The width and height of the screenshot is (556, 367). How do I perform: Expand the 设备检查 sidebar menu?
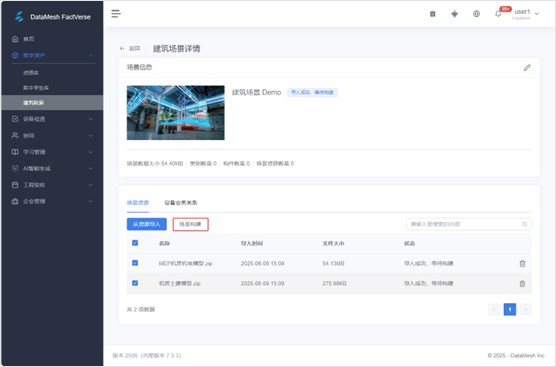coord(52,119)
